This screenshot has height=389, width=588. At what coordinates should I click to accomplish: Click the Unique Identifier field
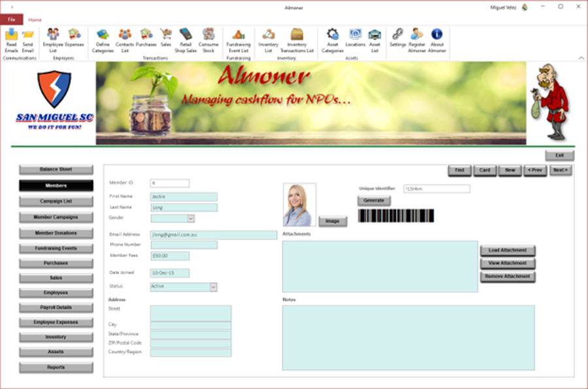point(437,189)
